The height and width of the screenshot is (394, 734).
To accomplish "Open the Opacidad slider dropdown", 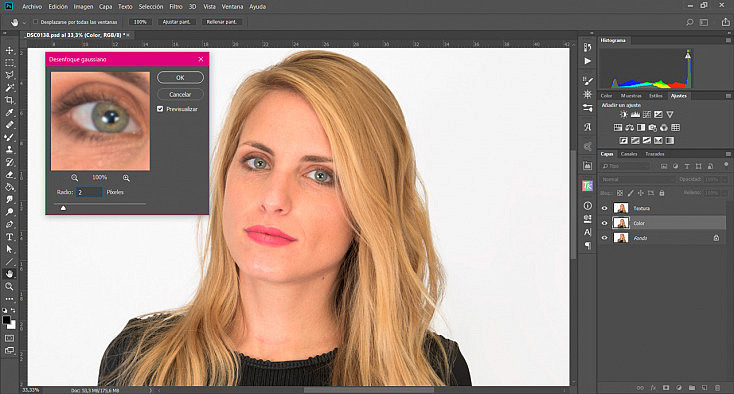I will (725, 179).
